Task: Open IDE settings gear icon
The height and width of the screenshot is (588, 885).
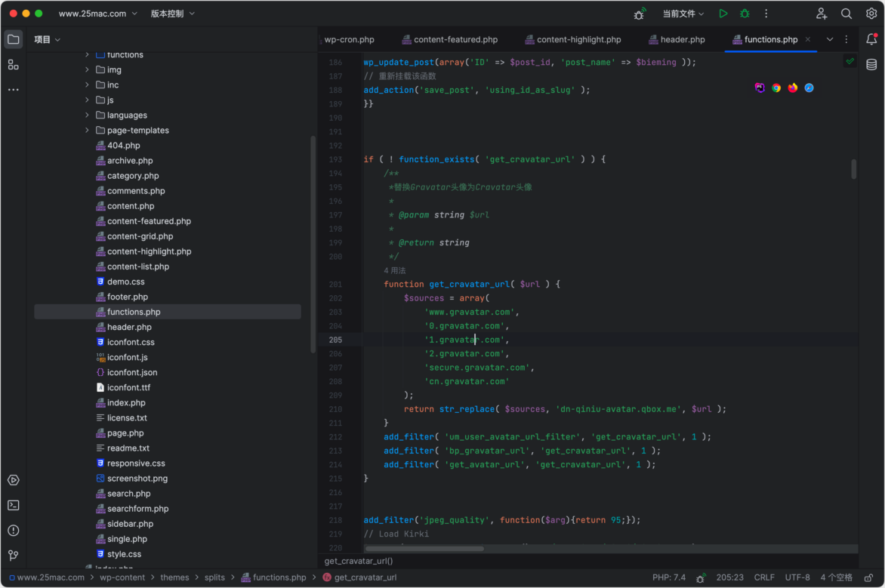Action: pos(871,14)
